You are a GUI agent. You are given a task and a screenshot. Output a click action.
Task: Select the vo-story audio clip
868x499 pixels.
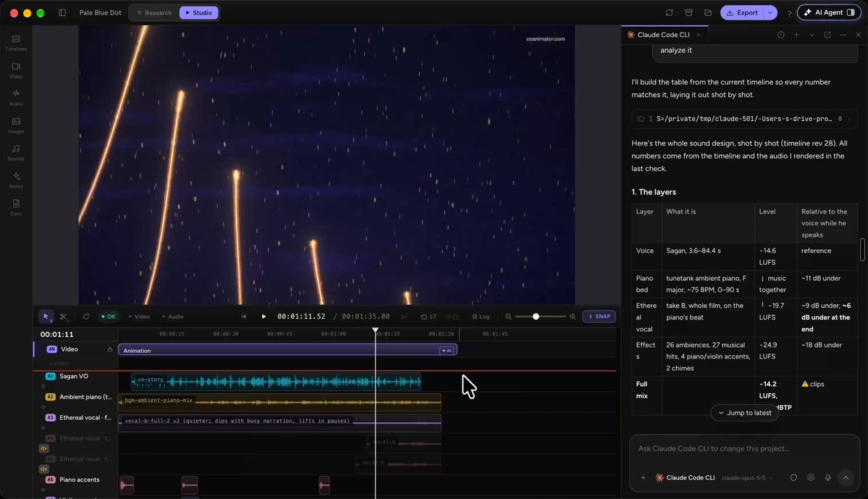[x=276, y=382]
